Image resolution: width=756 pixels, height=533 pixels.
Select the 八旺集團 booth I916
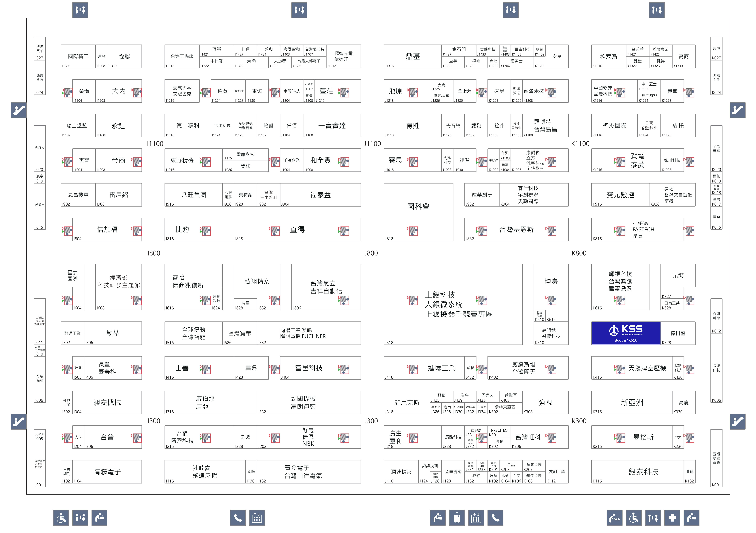coord(194,195)
